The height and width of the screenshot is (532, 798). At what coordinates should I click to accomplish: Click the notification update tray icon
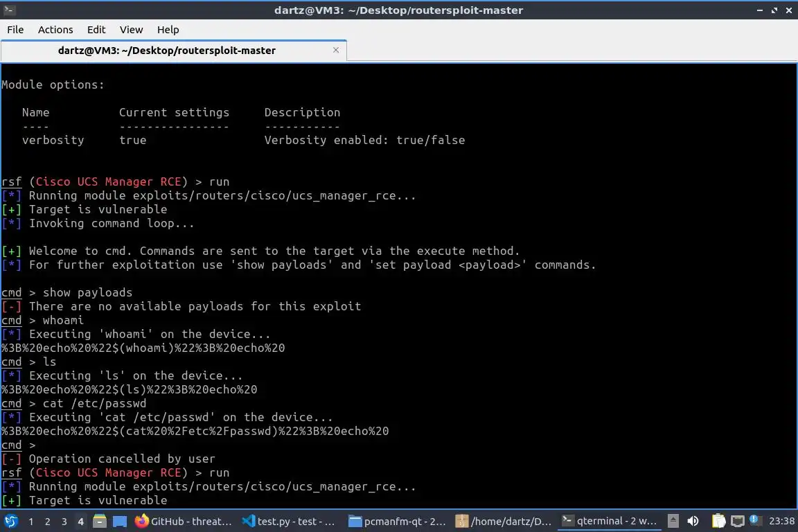[x=755, y=520]
